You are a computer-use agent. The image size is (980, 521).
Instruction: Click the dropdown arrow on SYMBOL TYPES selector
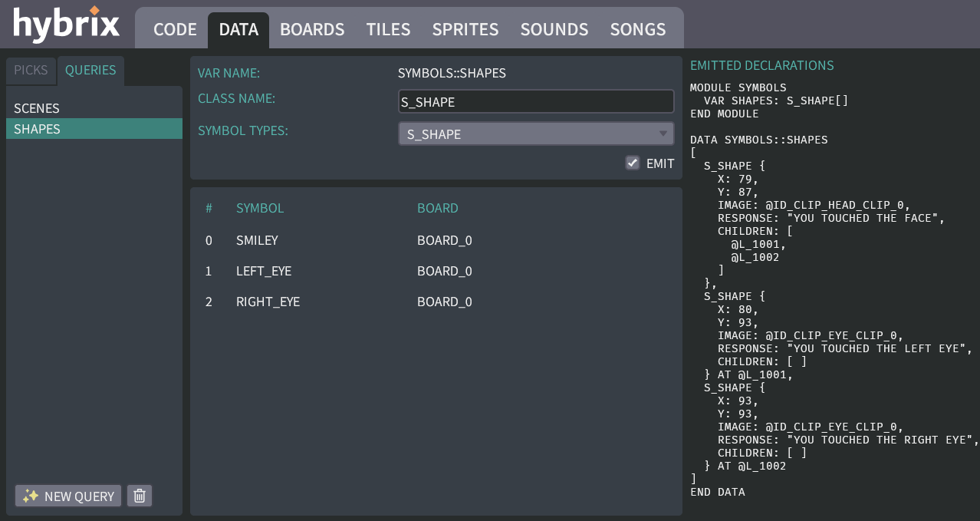pos(663,133)
